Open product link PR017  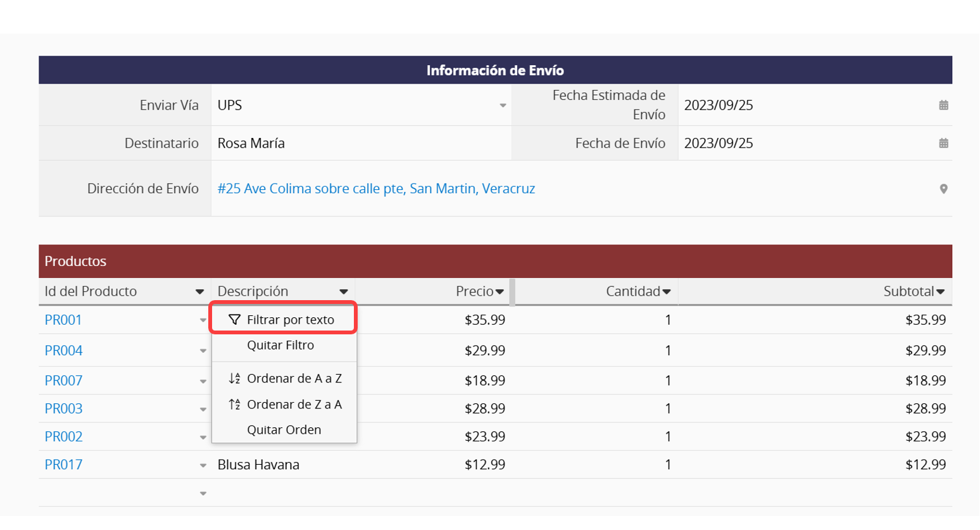tap(63, 465)
